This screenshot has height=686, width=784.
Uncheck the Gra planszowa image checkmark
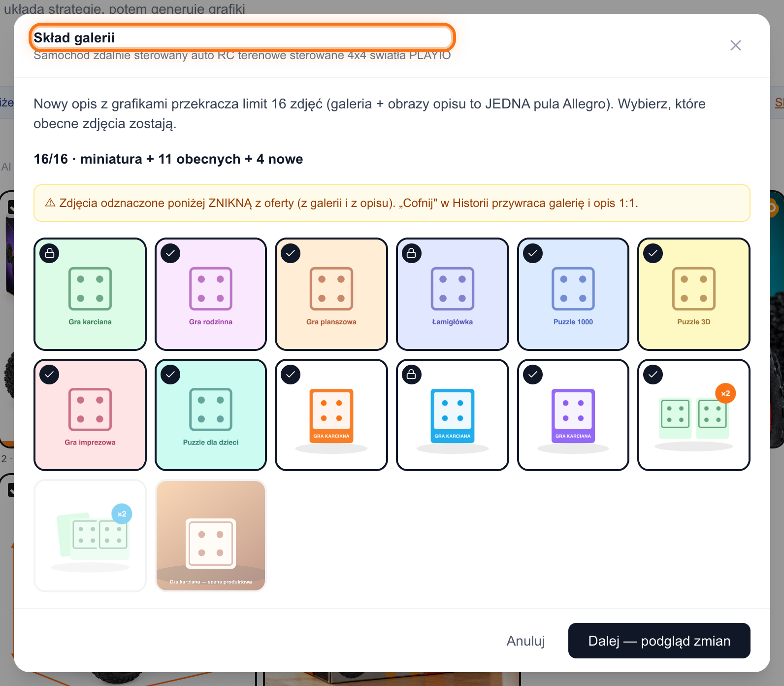pyautogui.click(x=291, y=253)
